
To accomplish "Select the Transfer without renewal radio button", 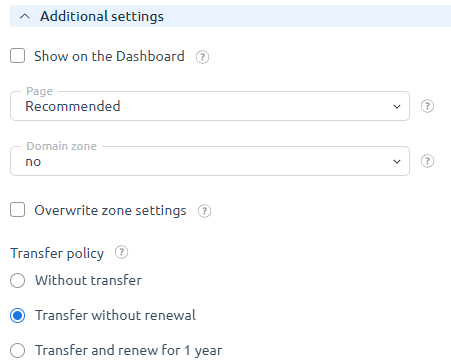I will (x=17, y=315).
